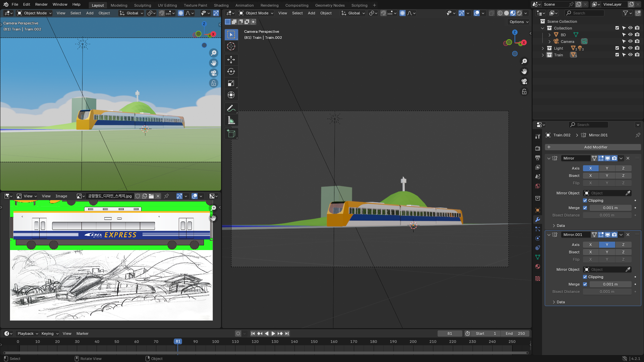Select the 3D Cursor tool
644x362 pixels.
(231, 46)
